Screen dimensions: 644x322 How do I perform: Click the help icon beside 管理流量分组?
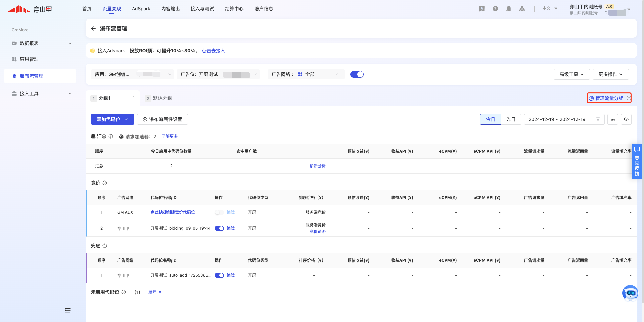point(629,98)
